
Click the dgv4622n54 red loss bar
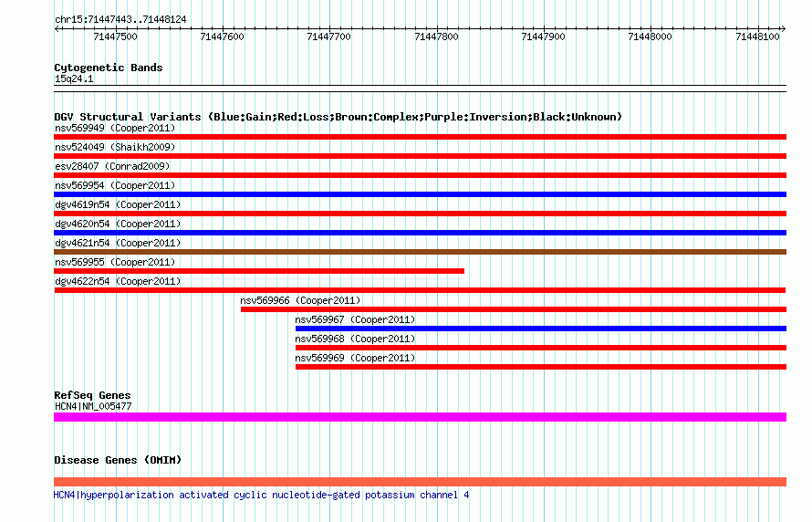coord(420,290)
